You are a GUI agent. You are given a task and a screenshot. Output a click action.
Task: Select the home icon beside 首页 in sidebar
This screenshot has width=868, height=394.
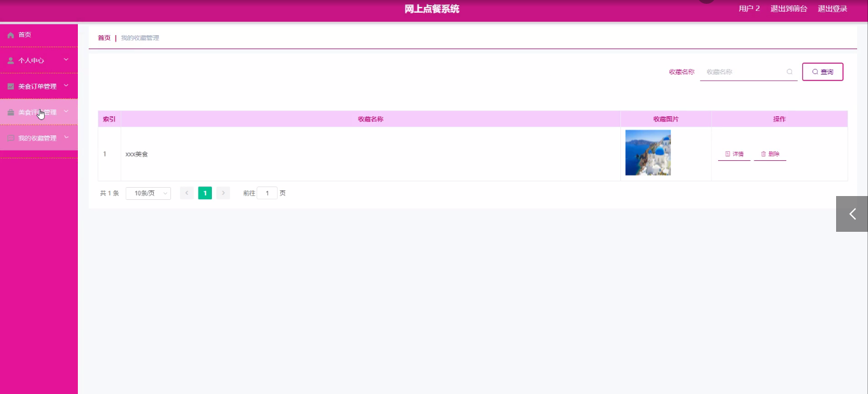point(10,34)
